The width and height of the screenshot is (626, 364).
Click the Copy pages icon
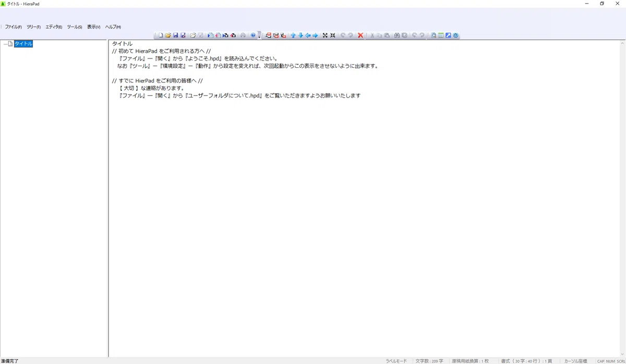click(379, 35)
